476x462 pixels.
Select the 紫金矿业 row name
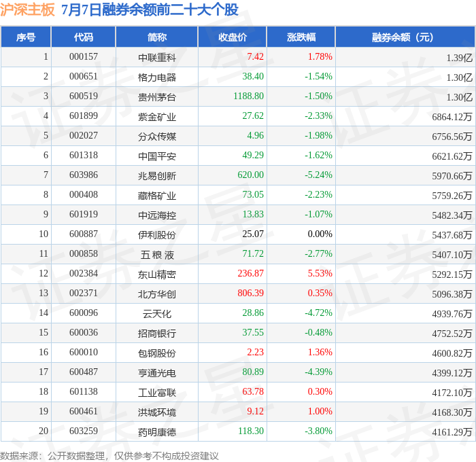click(x=157, y=117)
